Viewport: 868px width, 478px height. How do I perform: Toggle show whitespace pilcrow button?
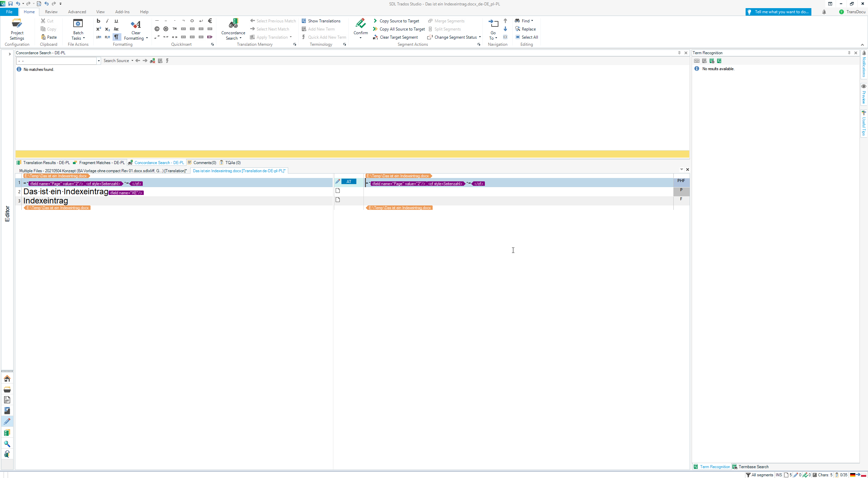point(116,37)
